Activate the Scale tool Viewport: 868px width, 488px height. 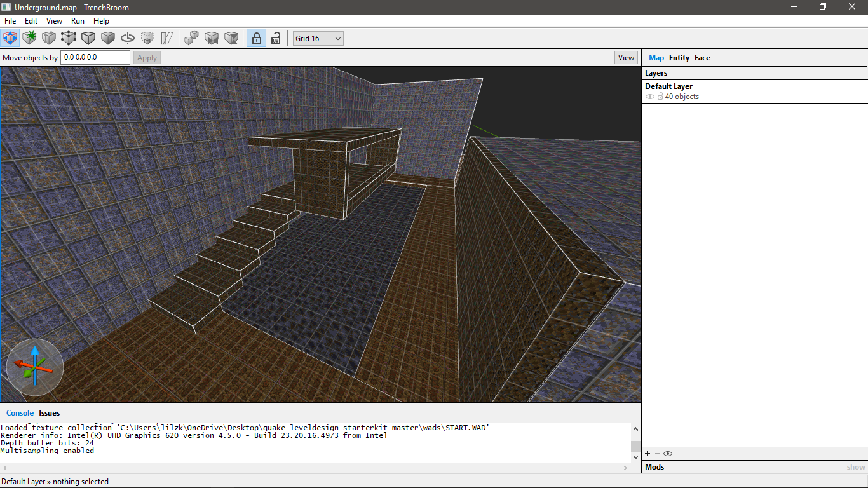click(x=147, y=38)
